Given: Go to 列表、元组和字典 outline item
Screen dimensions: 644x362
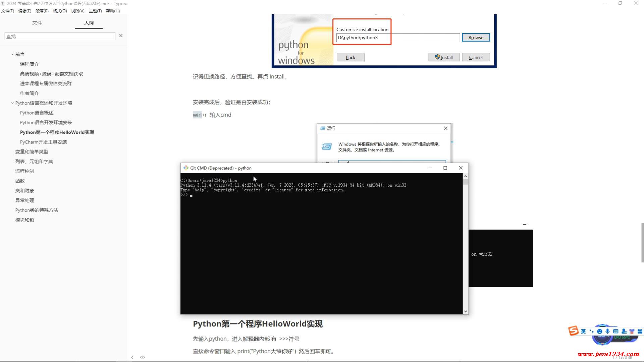Looking at the screenshot, I should (x=34, y=161).
